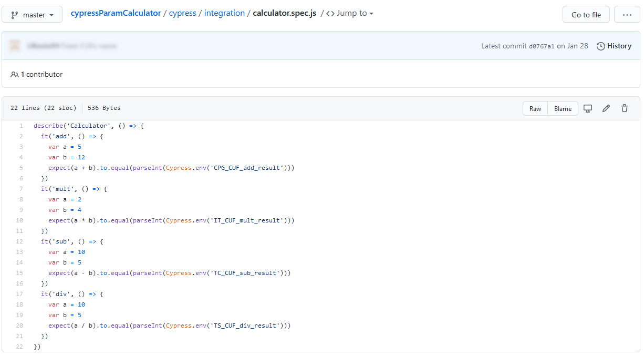Click the blurred commit message link

point(89,46)
